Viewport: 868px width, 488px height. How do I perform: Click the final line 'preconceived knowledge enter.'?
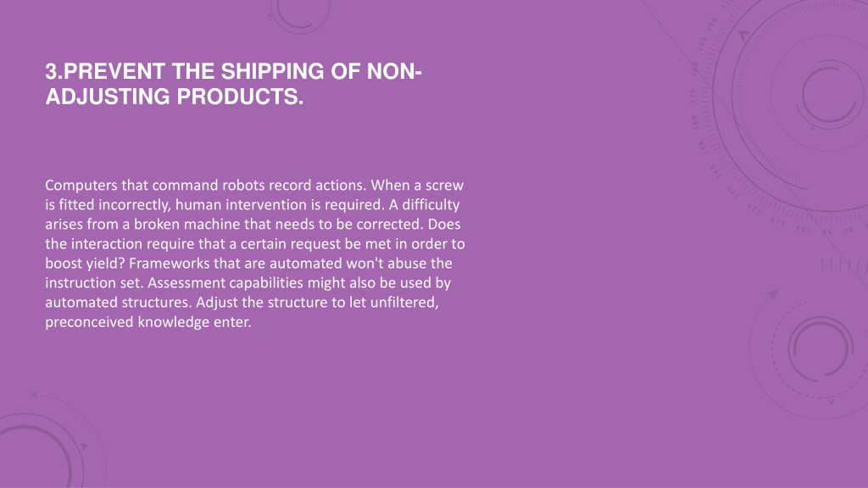147,322
